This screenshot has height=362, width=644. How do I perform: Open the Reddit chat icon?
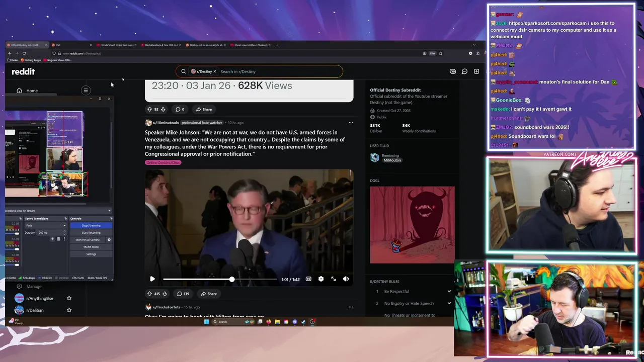click(x=464, y=71)
